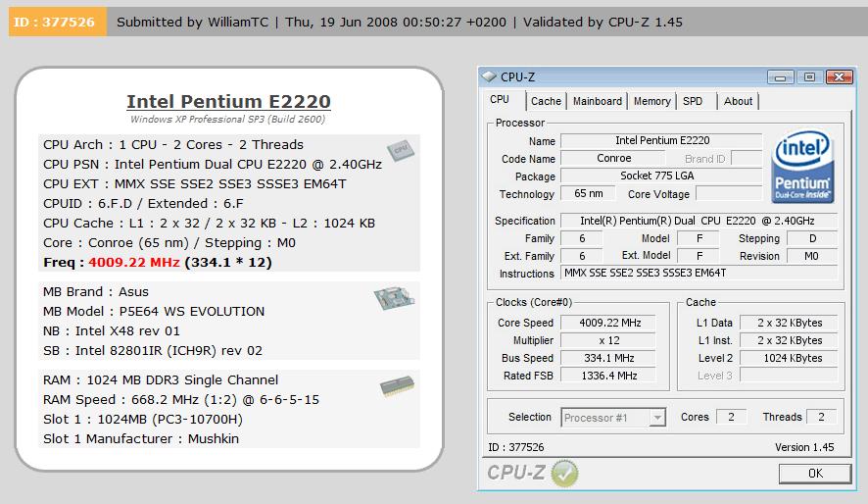
Task: Switch to the Cache tab
Action: [x=546, y=101]
